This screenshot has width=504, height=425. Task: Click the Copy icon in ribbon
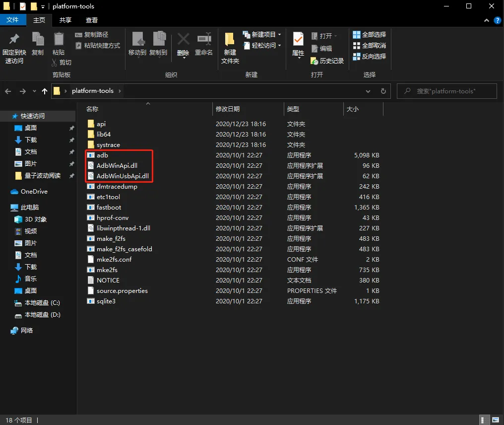[x=38, y=39]
